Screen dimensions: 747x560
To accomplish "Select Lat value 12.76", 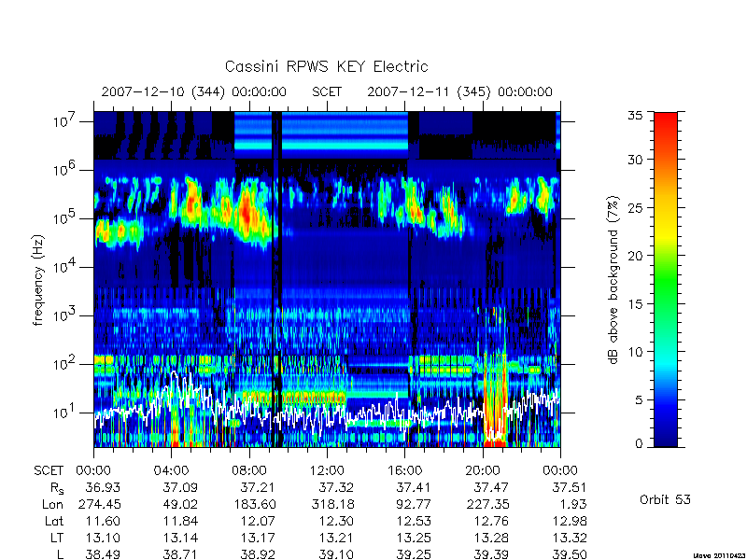I will click(491, 522).
